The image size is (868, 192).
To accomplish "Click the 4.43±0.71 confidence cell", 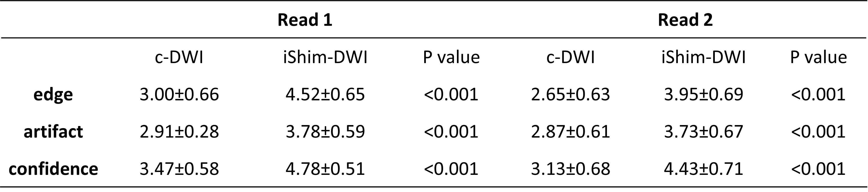I will pyautogui.click(x=704, y=169).
